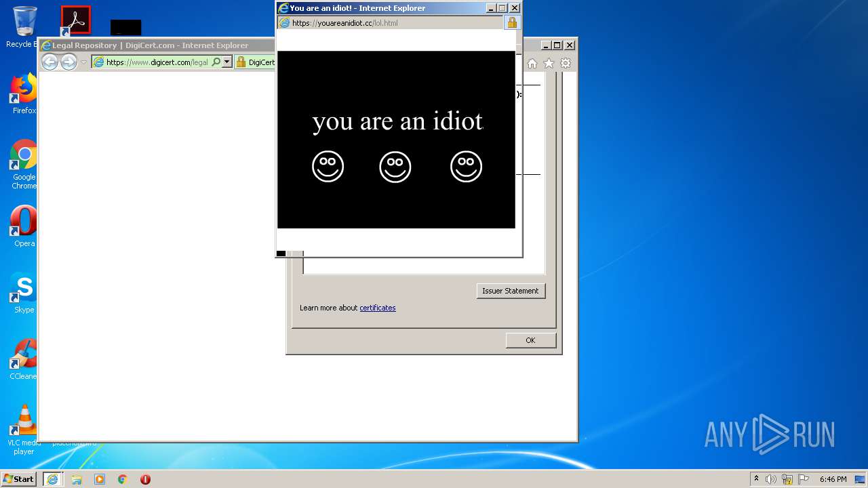This screenshot has height=488, width=868.
Task: Click Internet Explorer icon in taskbar
Action: (52, 479)
